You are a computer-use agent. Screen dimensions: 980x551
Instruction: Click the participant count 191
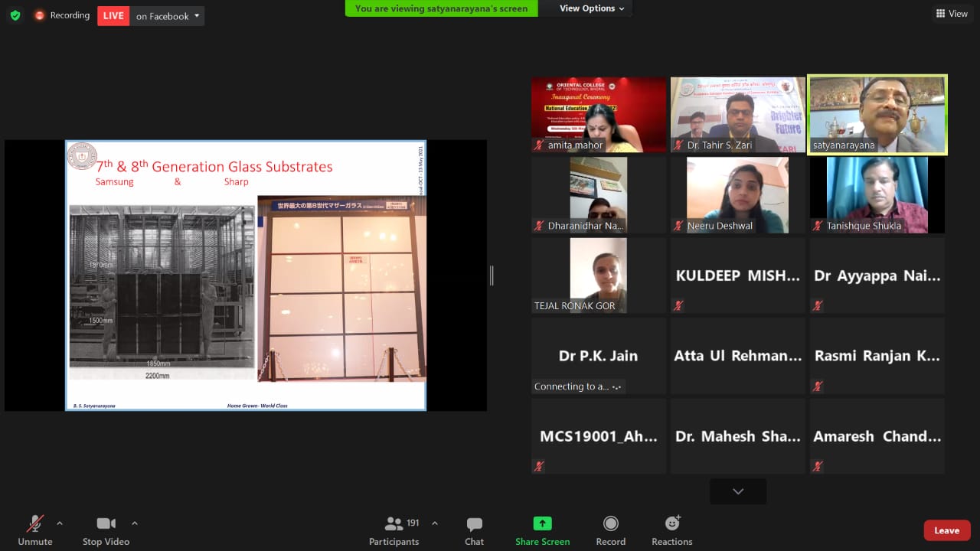pos(413,523)
